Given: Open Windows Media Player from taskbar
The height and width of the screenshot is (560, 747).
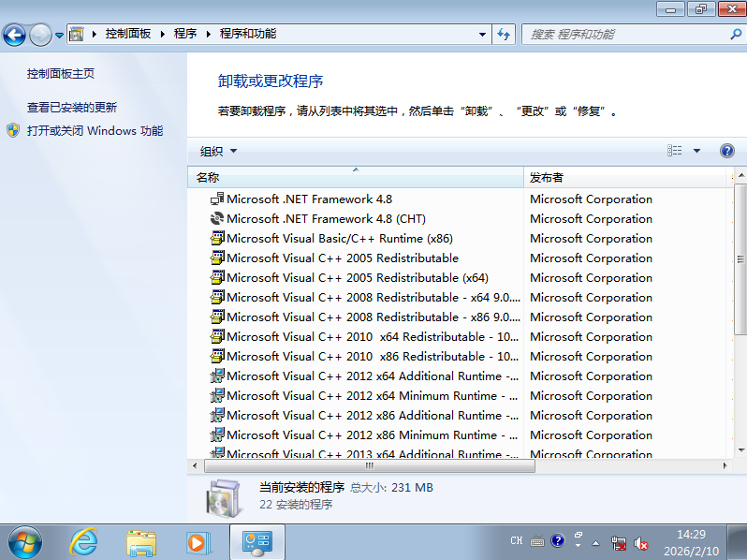Looking at the screenshot, I should [x=198, y=543].
